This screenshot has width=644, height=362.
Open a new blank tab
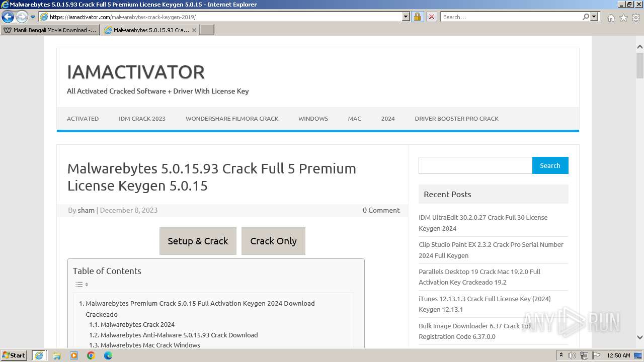(207, 30)
